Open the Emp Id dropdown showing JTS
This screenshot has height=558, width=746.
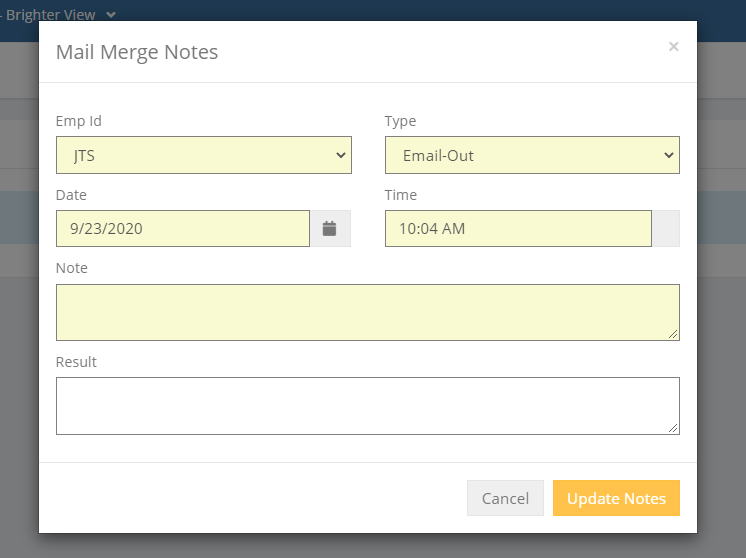[x=204, y=155]
